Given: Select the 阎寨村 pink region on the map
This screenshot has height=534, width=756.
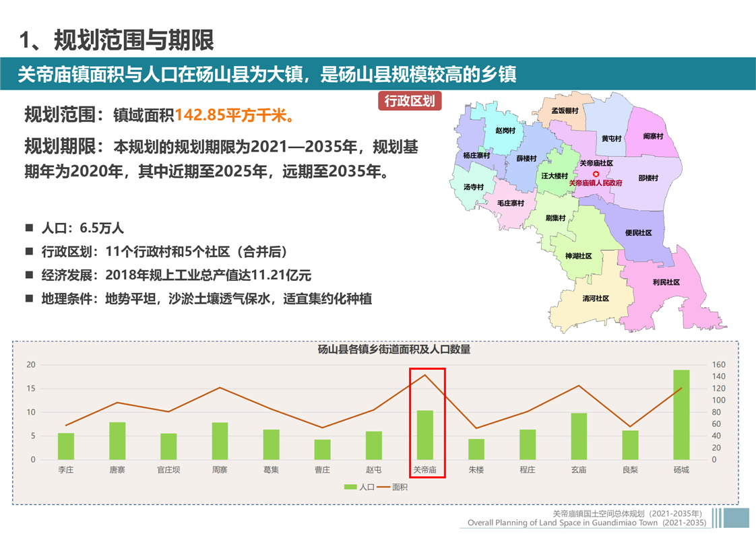Looking at the screenshot, I should (652, 136).
